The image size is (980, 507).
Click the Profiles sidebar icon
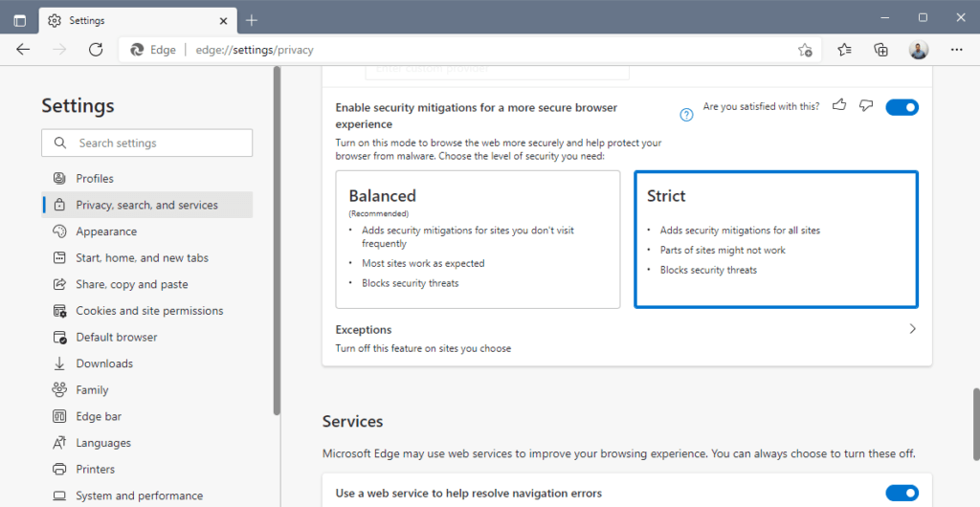tap(59, 179)
